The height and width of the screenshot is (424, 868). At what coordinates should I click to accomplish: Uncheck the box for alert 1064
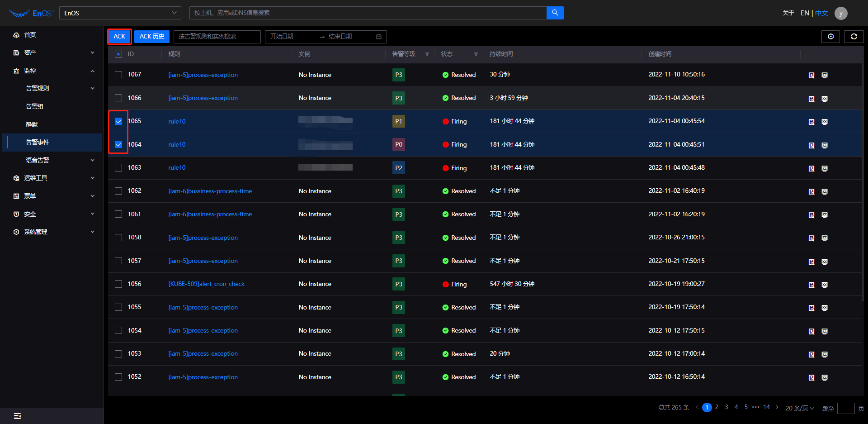118,144
